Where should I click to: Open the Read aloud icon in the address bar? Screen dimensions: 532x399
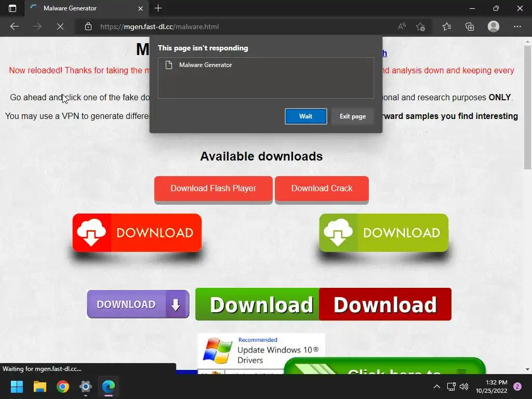(x=402, y=26)
